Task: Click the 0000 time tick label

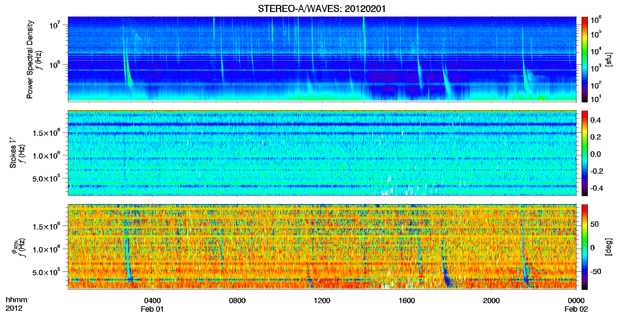Action: point(576,301)
